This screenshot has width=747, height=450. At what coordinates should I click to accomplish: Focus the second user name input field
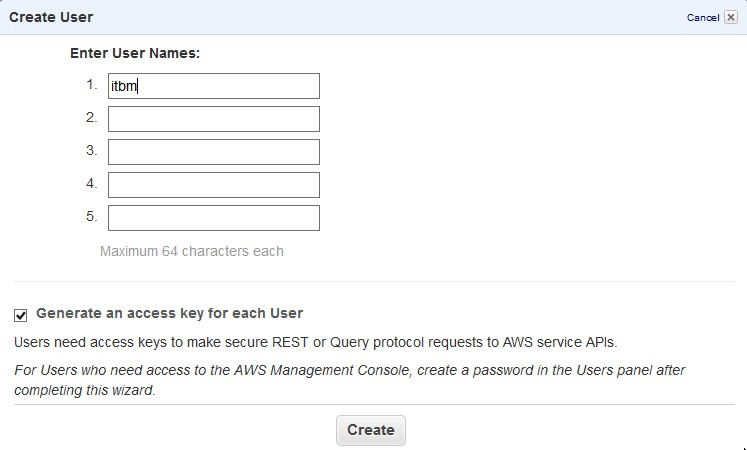[x=213, y=119]
